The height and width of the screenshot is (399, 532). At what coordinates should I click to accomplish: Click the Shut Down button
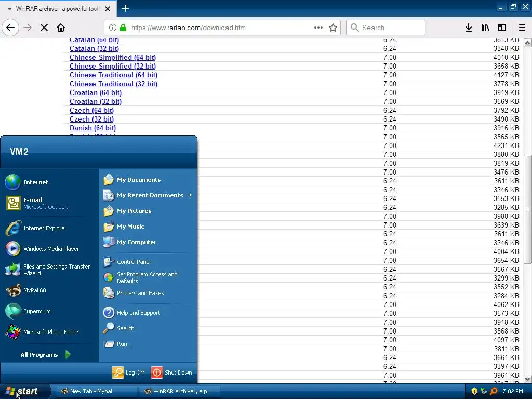(171, 372)
